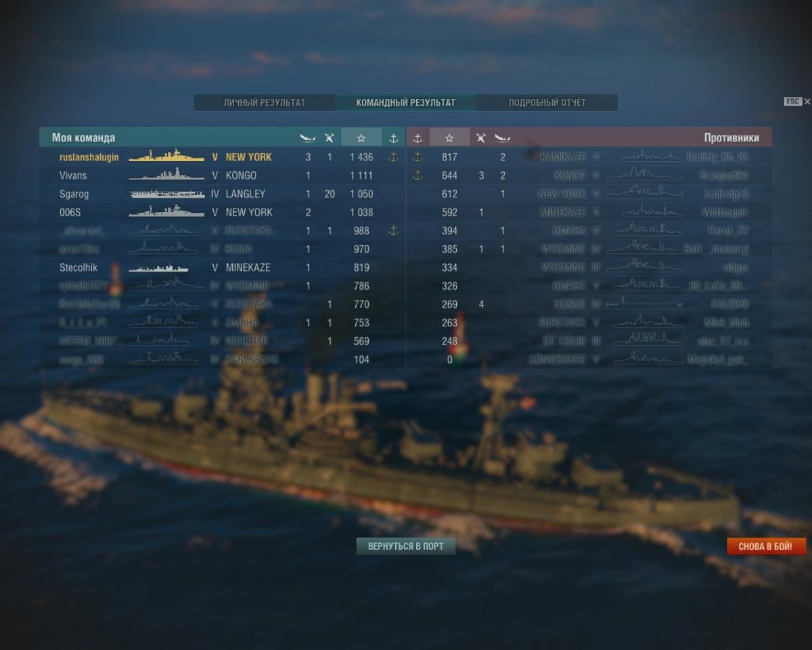Screen dimensions: 812x650
Task: Select Stecolhik's MINEKAZE row
Action: point(222,267)
